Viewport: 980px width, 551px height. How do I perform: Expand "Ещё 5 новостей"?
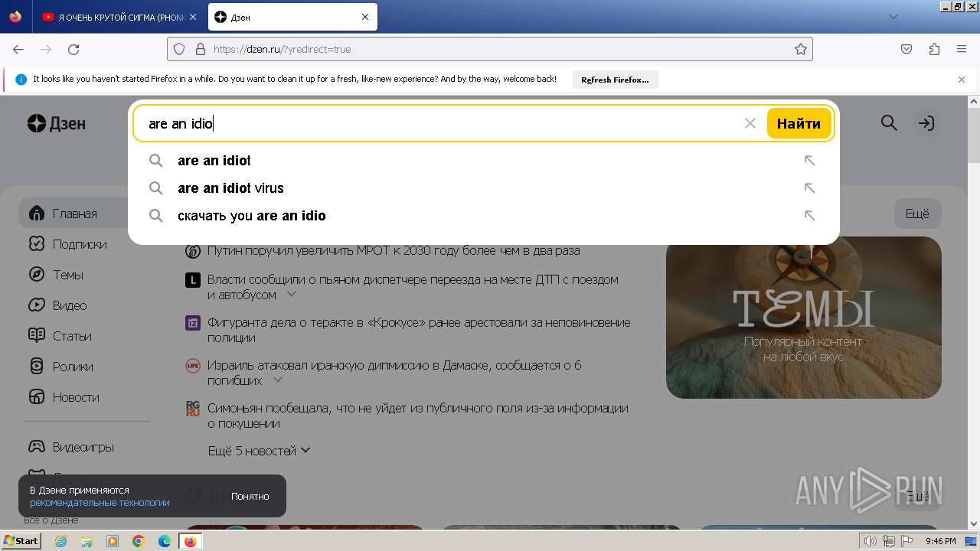260,451
